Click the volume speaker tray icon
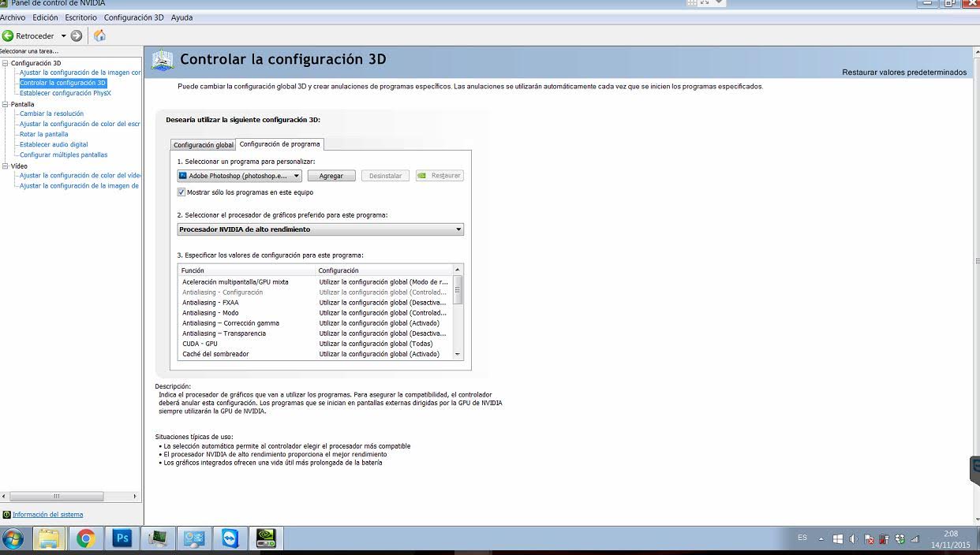 tap(853, 539)
